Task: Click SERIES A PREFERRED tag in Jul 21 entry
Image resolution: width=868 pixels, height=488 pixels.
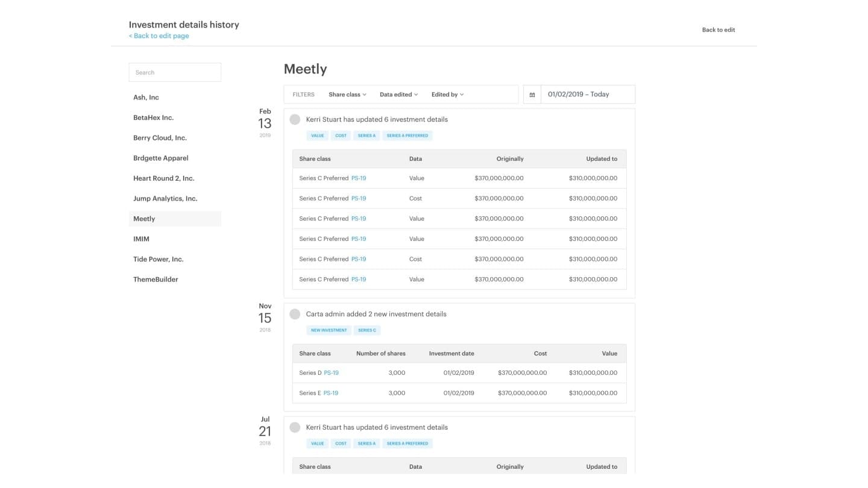Action: (407, 443)
